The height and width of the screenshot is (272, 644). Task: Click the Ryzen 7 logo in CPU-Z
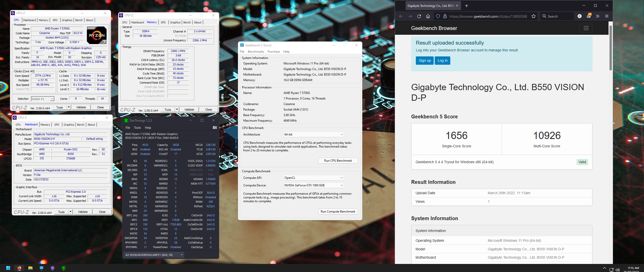point(97,35)
